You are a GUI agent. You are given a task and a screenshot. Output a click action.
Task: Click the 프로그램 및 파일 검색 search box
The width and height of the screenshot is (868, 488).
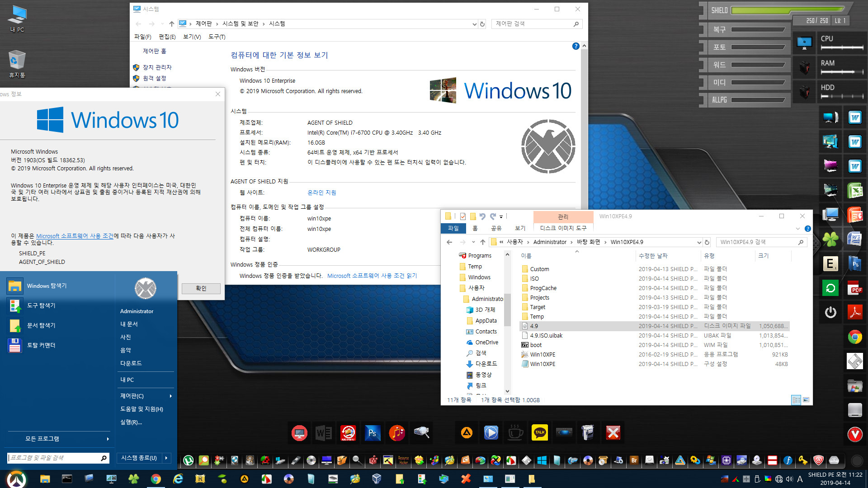(x=57, y=458)
